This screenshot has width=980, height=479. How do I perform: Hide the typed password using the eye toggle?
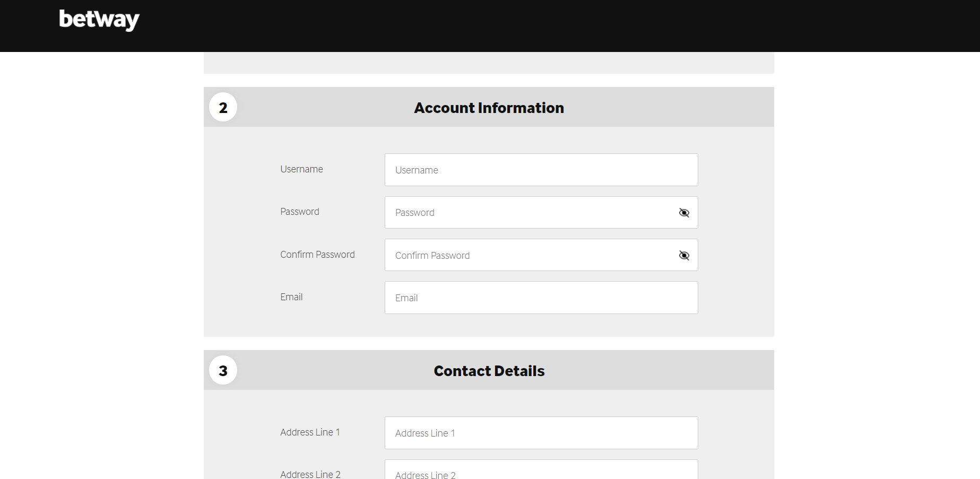click(684, 212)
